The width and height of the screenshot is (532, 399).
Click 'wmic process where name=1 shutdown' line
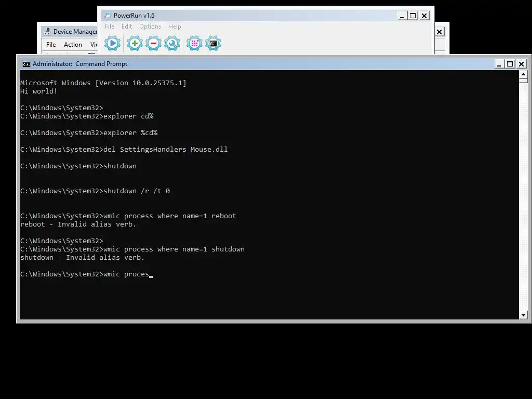click(132, 249)
